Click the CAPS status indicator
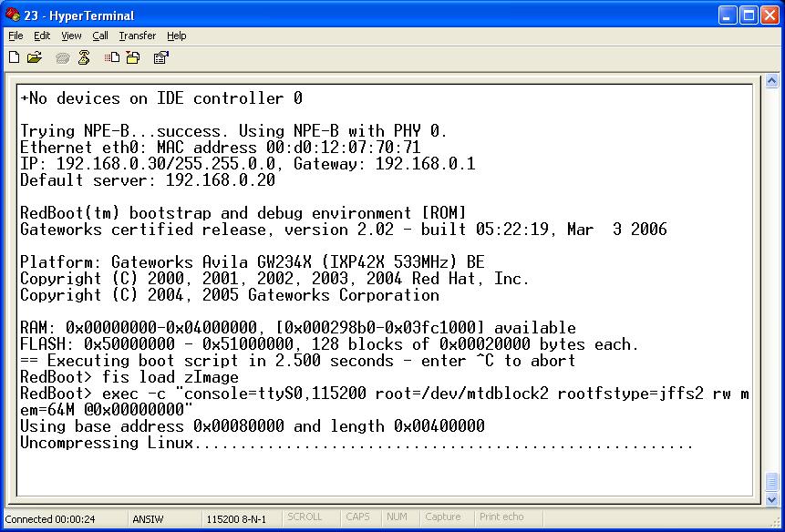Viewport: 785px width, 532px height. pyautogui.click(x=357, y=517)
